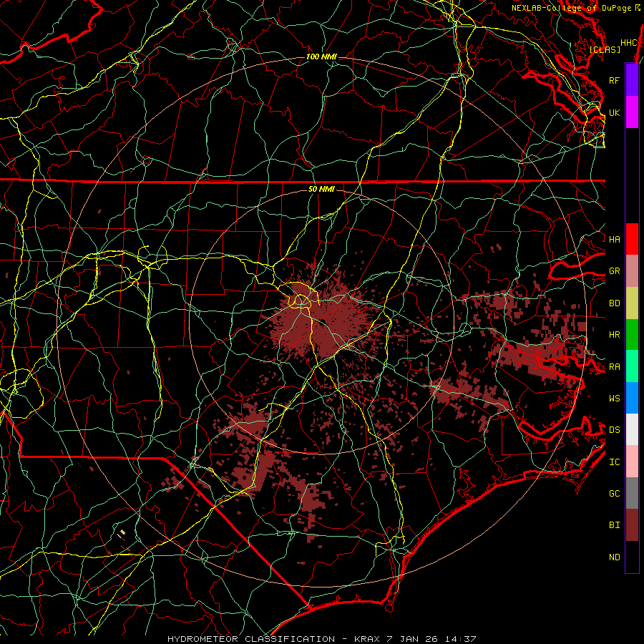Select the yellow BD color swatch
Screen dimensions: 644x644
(632, 303)
